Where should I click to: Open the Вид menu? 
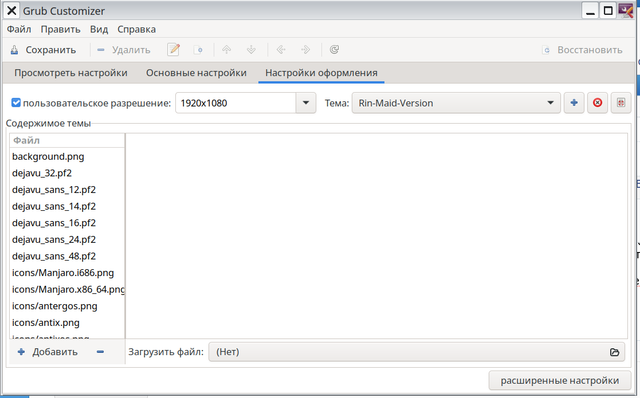tap(99, 29)
